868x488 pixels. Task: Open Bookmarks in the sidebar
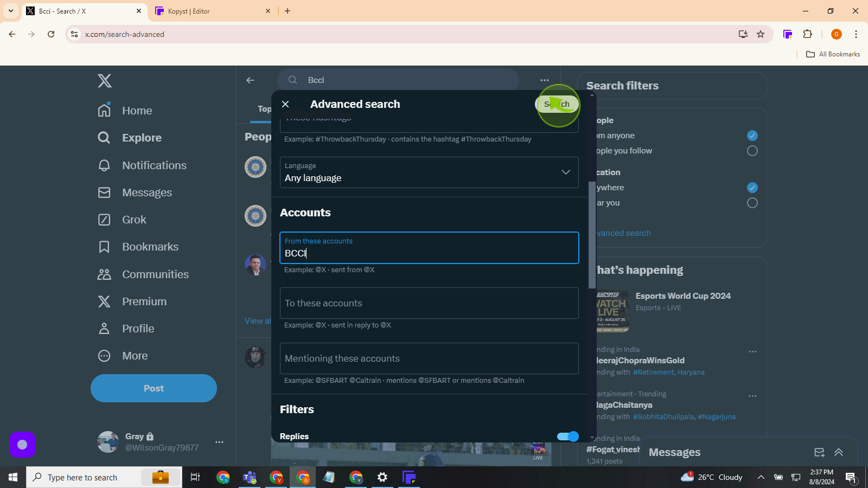pyautogui.click(x=138, y=247)
